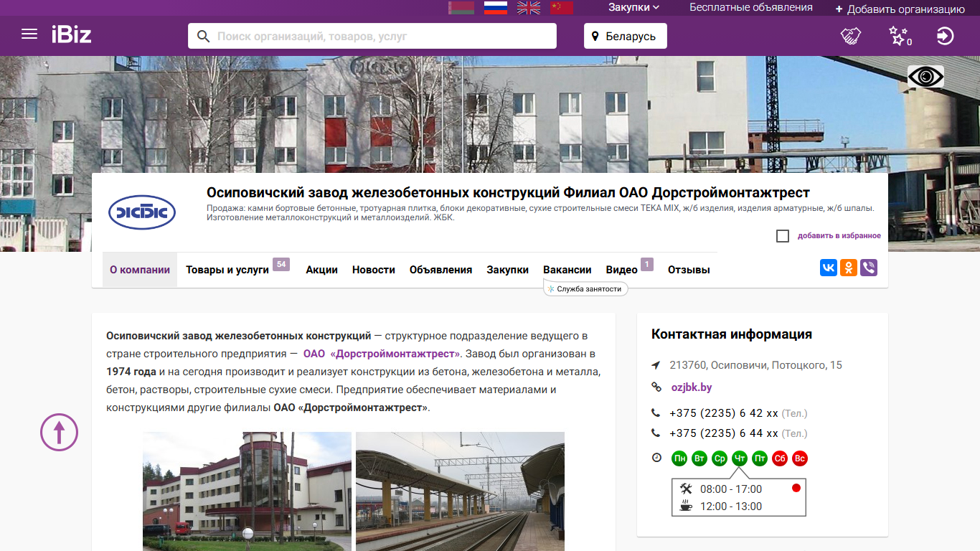980x551 pixels.
Task: Select the Ср day circle
Action: click(720, 458)
